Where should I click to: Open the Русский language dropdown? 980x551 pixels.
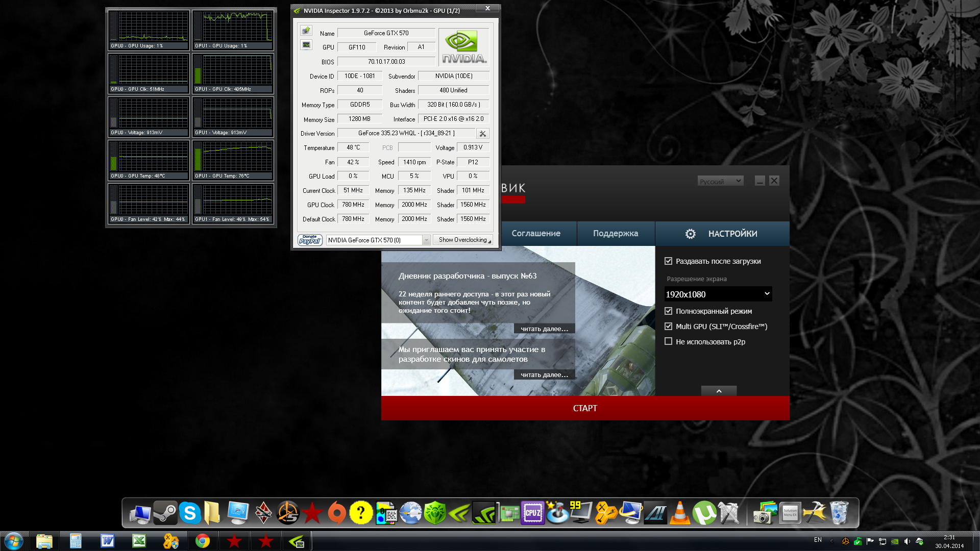pos(720,181)
